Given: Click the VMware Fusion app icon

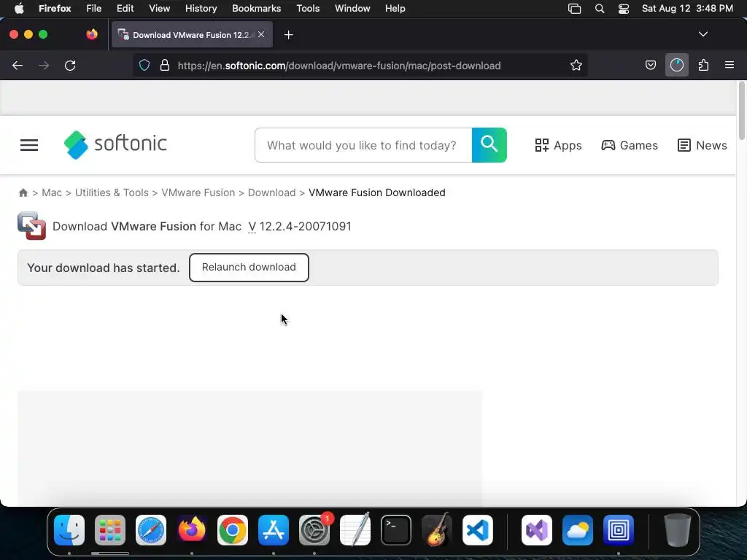Looking at the screenshot, I should coord(31,226).
